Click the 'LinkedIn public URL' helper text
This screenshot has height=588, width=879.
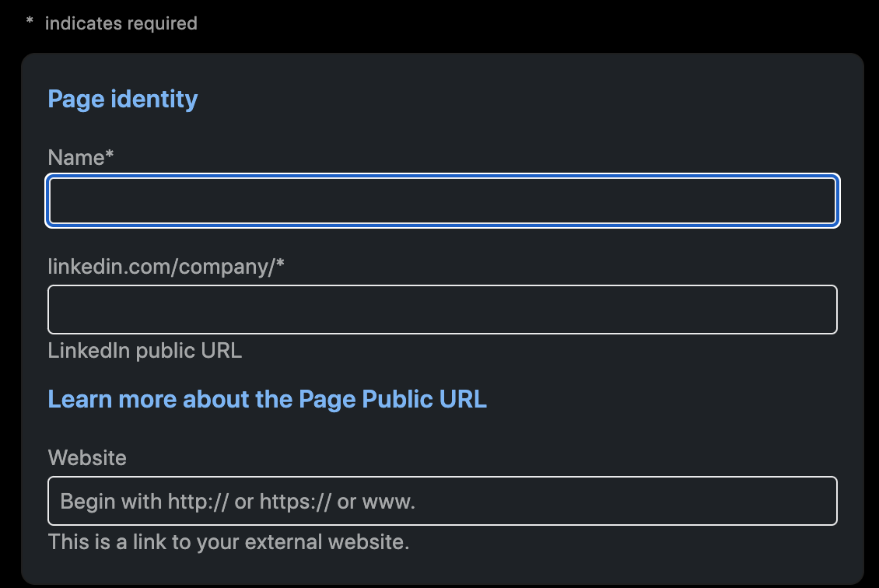[145, 351]
